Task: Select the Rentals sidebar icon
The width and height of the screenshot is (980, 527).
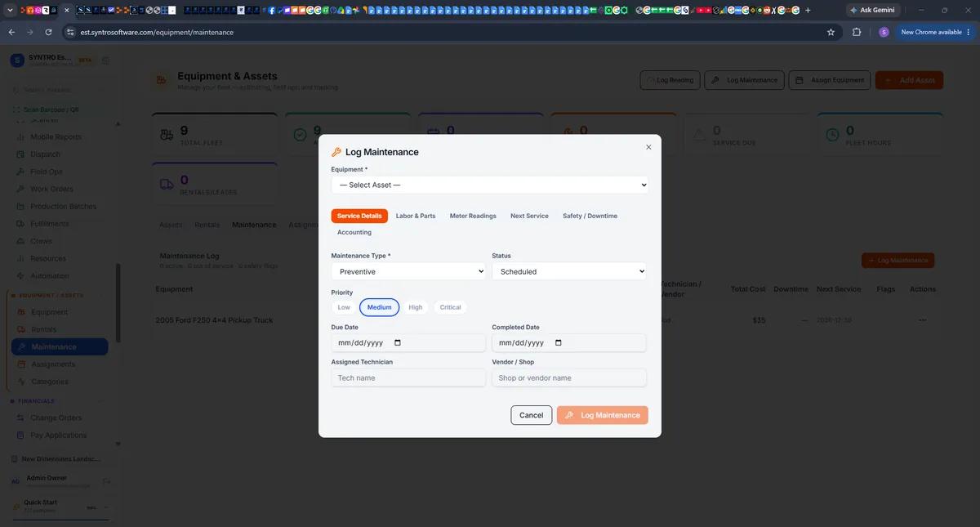Action: click(21, 329)
